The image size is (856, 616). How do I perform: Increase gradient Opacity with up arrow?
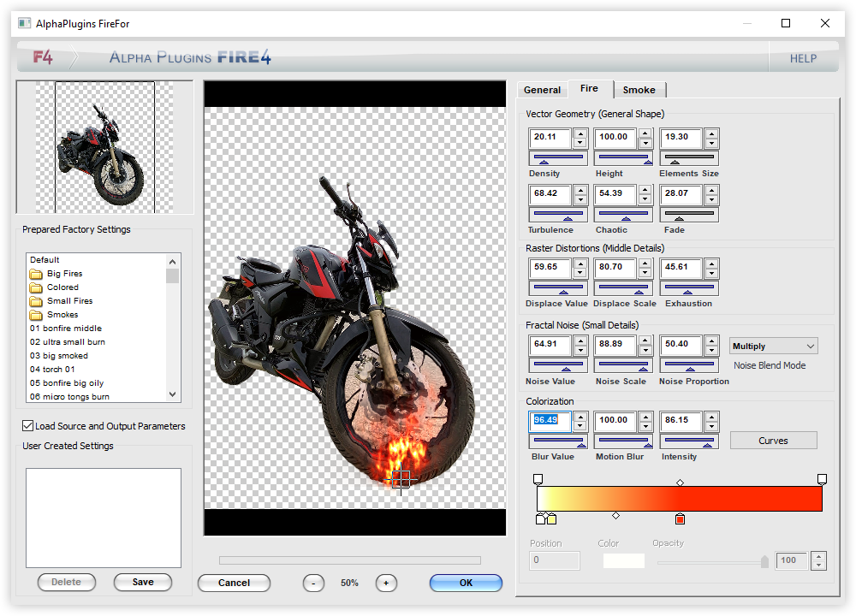point(818,556)
